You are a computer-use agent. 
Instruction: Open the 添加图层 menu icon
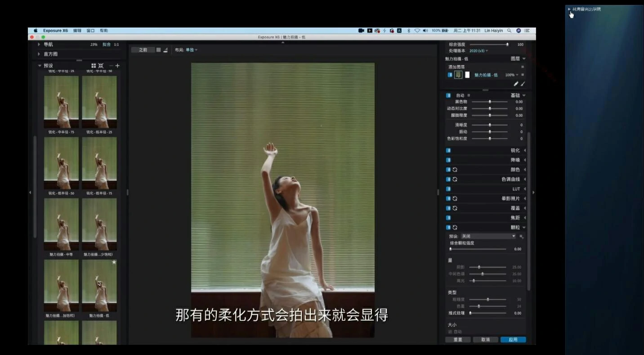[523, 67]
